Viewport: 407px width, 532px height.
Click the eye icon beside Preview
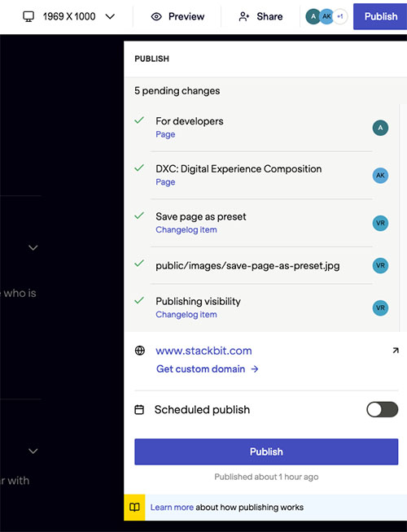click(x=156, y=16)
